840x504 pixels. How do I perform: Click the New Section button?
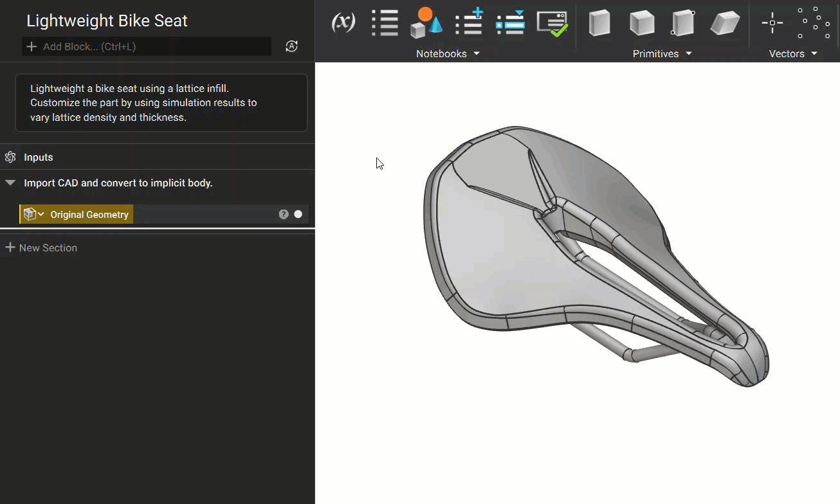tap(41, 248)
